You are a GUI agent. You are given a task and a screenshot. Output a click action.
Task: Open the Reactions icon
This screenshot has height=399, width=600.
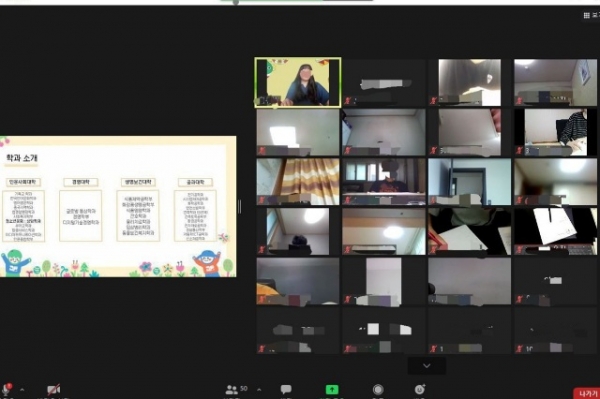coord(420,389)
